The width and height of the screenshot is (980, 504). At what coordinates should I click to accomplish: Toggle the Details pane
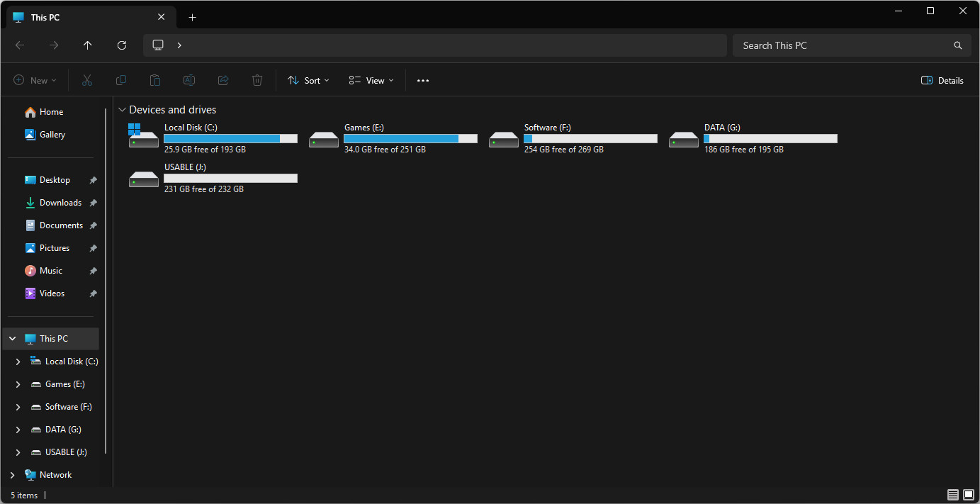tap(942, 81)
